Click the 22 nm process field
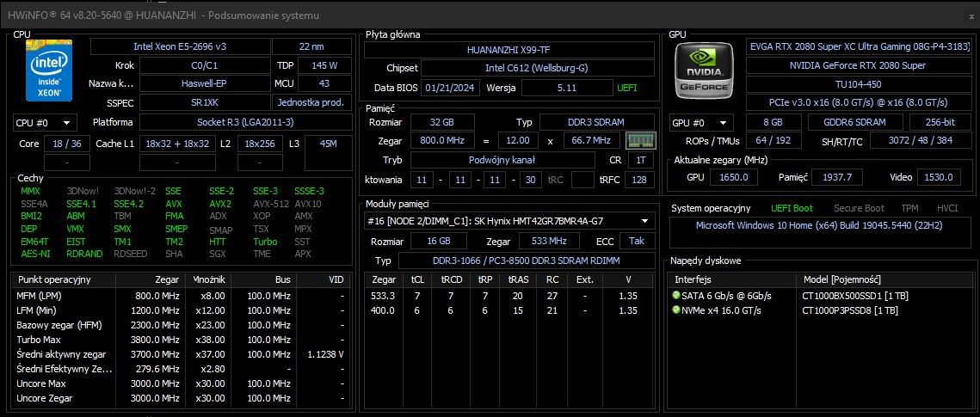 pyautogui.click(x=311, y=46)
